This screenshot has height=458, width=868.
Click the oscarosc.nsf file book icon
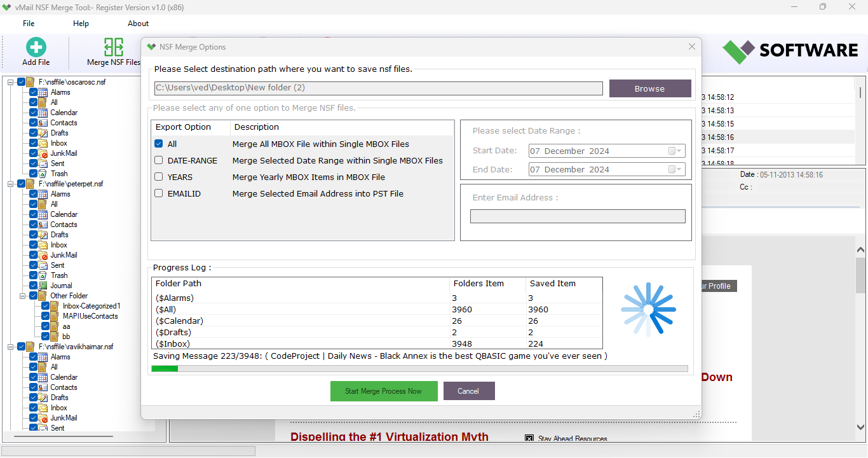[x=31, y=82]
